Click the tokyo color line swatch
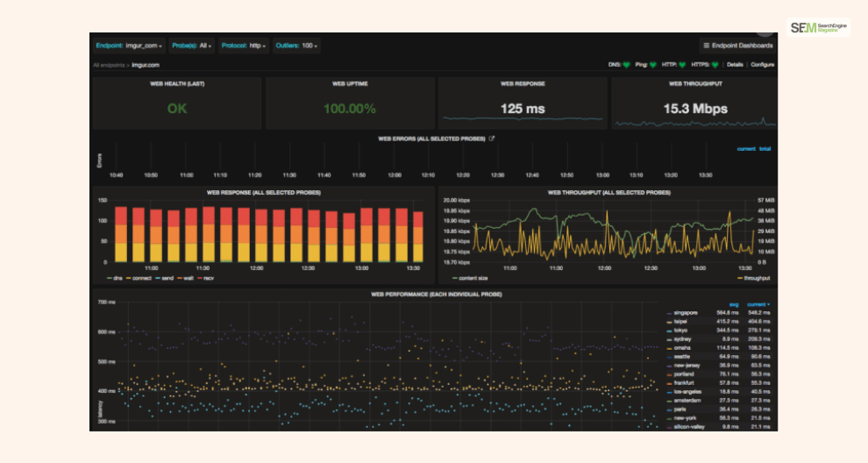Screen dimensions: 868x463 669,331
